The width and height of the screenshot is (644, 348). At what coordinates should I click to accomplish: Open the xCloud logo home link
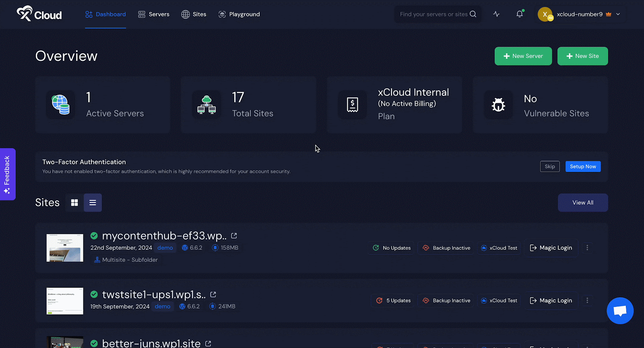pyautogui.click(x=39, y=14)
